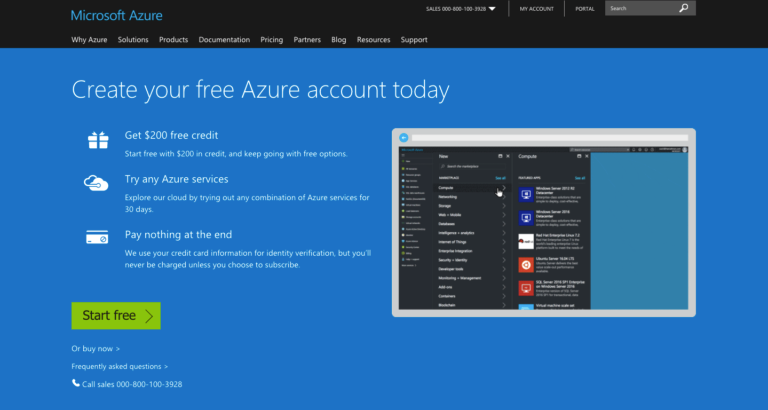The image size is (768, 410).
Task: Click the Windows Server 2016 Datacenter icon in preview
Action: tap(526, 218)
